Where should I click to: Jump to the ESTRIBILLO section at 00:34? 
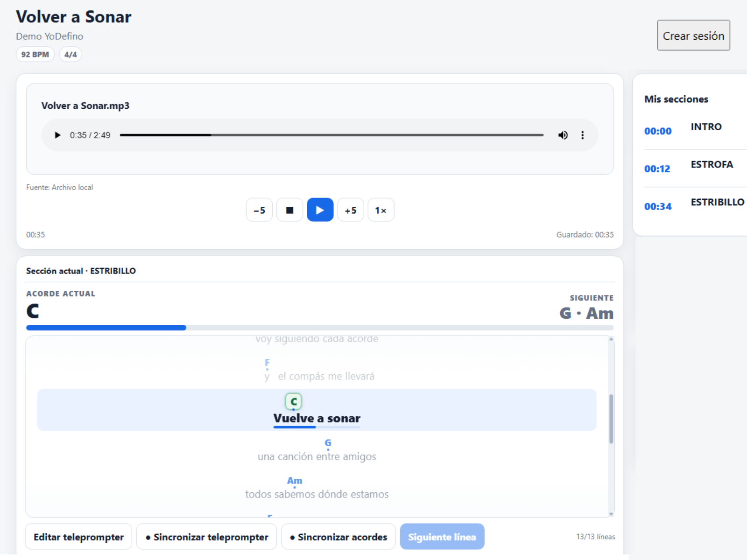click(x=694, y=204)
